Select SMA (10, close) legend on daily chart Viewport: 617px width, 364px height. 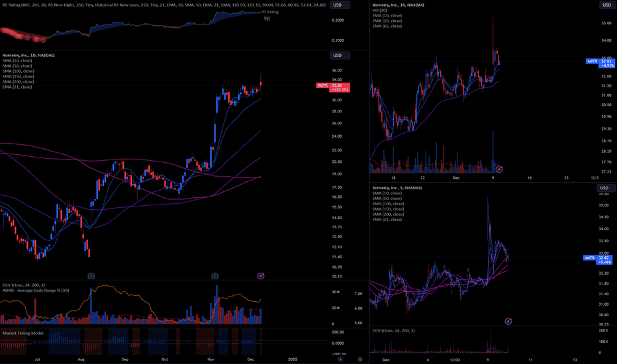point(17,61)
